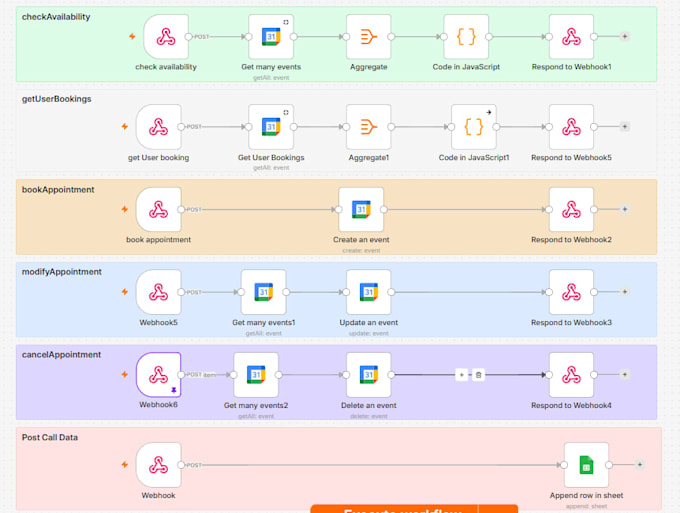680x513 pixels.
Task: Click the getUserBookings sticky note title
Action: (x=56, y=99)
